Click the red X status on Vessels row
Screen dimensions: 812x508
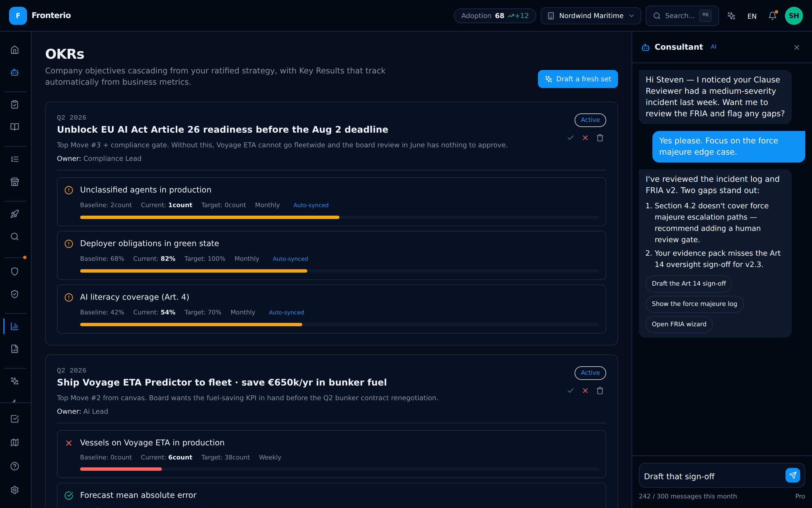click(69, 443)
